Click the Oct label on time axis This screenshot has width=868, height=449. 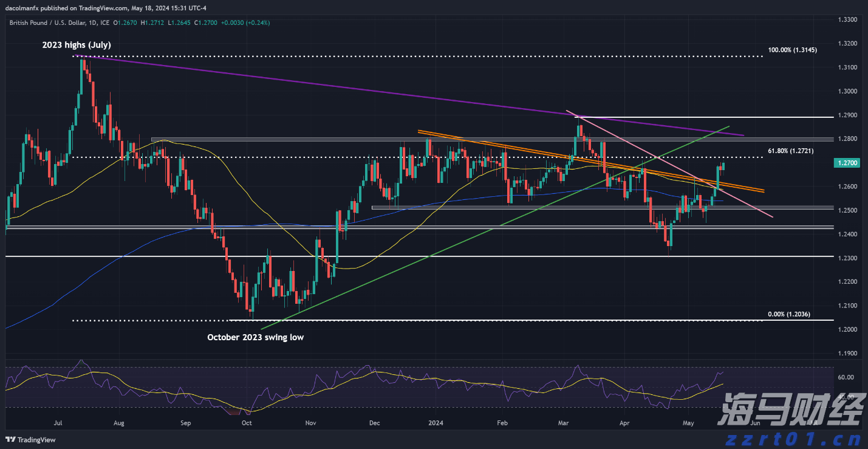(x=247, y=421)
